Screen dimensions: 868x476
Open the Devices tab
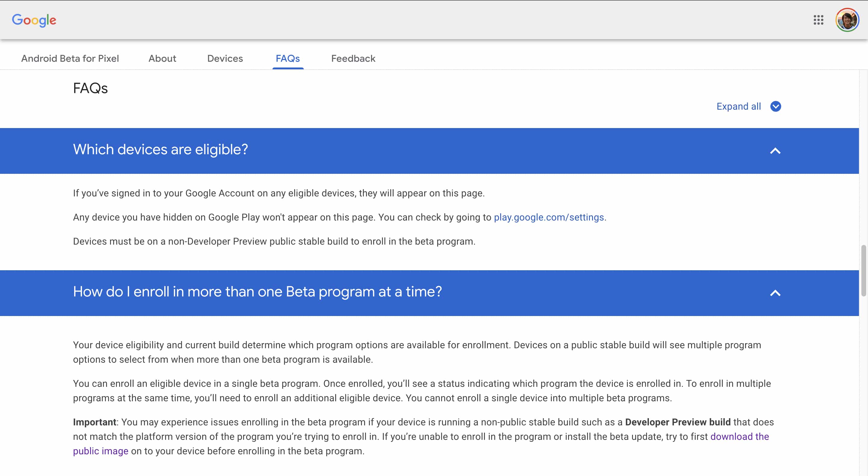tap(225, 58)
